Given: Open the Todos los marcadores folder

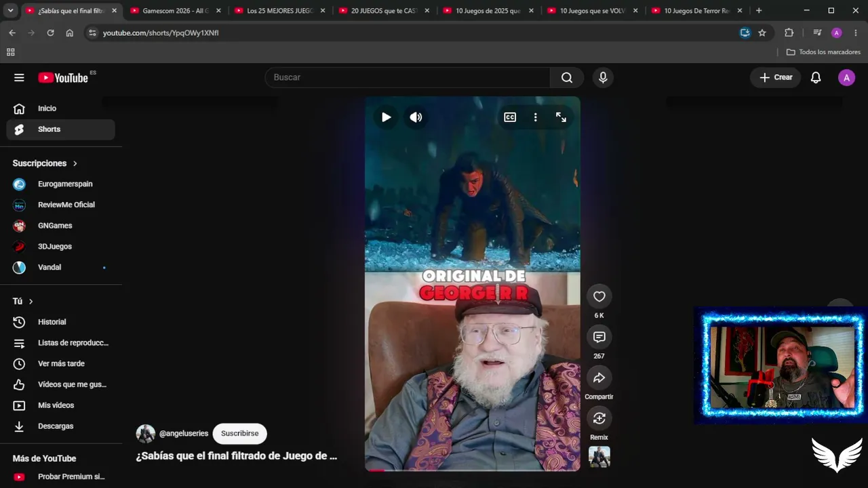Looking at the screenshot, I should pos(823,52).
